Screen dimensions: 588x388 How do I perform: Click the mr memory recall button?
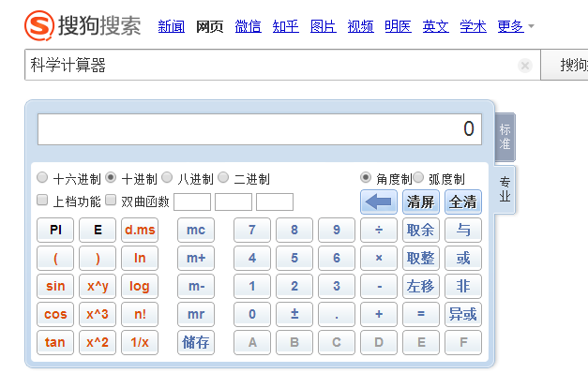[196, 314]
